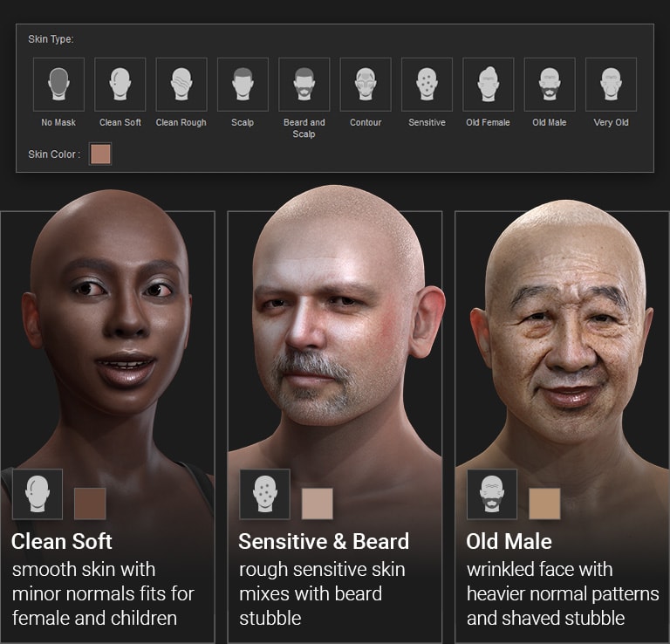The height and width of the screenshot is (644, 670).
Task: Click the pale pink swatch on Sensitive & Beard card
Action: pos(317,504)
